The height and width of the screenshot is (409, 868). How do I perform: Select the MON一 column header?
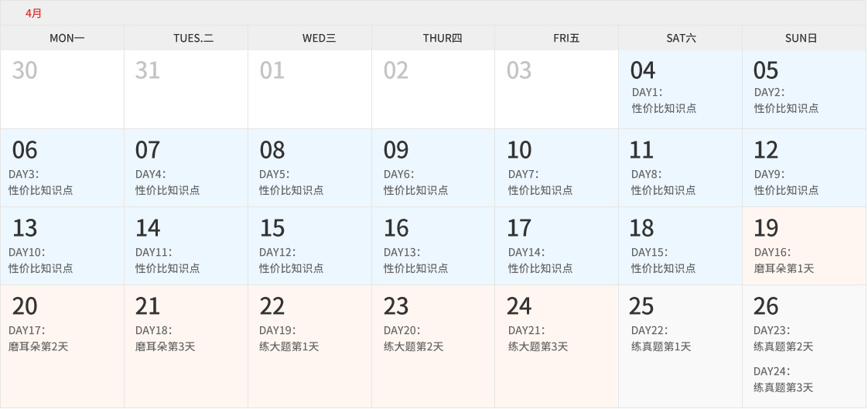coord(67,38)
